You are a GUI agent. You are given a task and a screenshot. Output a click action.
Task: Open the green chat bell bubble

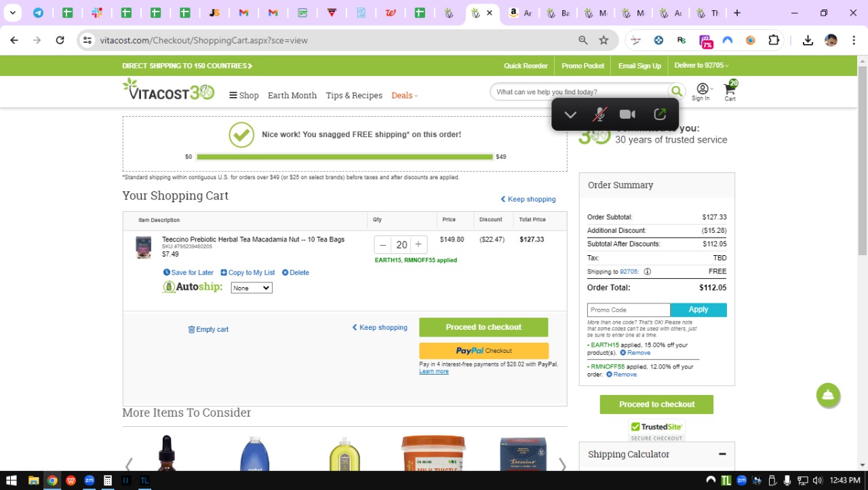pos(828,396)
